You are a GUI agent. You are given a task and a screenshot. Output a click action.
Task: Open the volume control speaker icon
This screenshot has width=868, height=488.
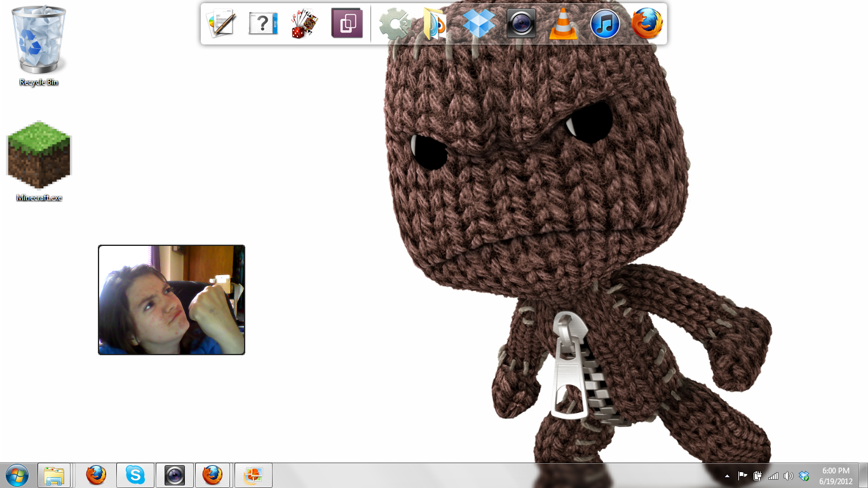click(788, 476)
